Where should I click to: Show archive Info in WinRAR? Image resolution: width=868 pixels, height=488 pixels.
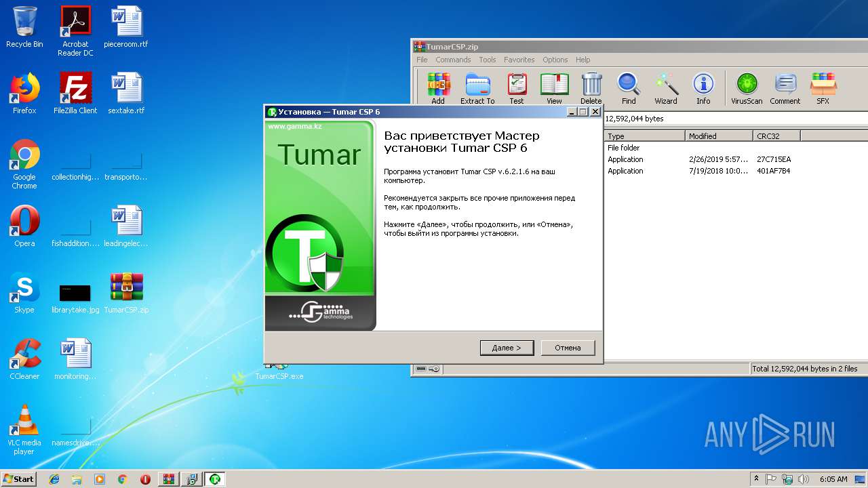[703, 89]
